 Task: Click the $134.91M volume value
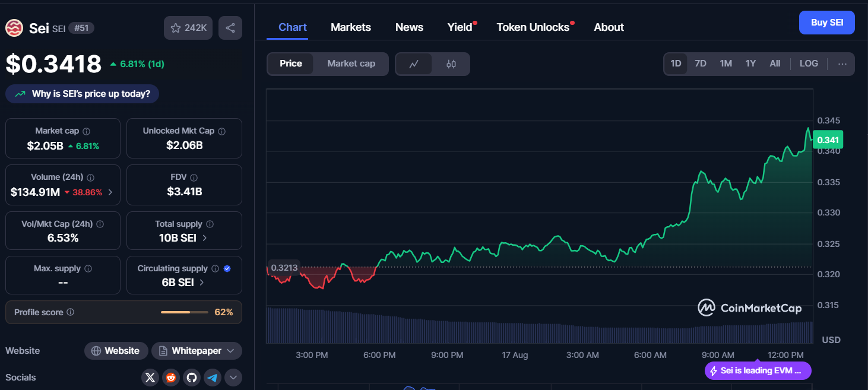pos(35,192)
